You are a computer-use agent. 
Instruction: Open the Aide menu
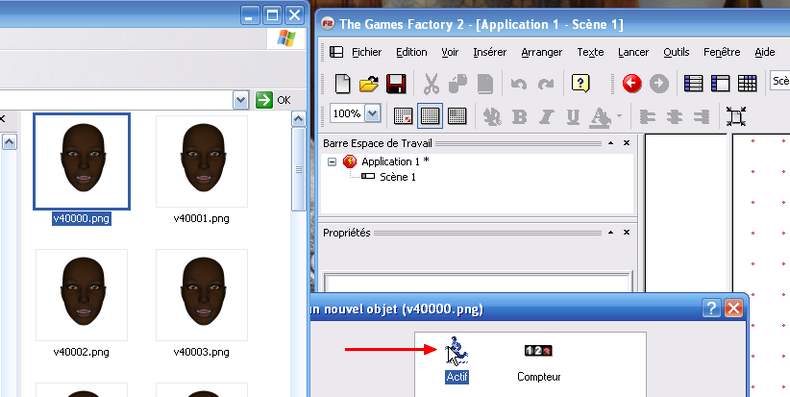tap(765, 52)
